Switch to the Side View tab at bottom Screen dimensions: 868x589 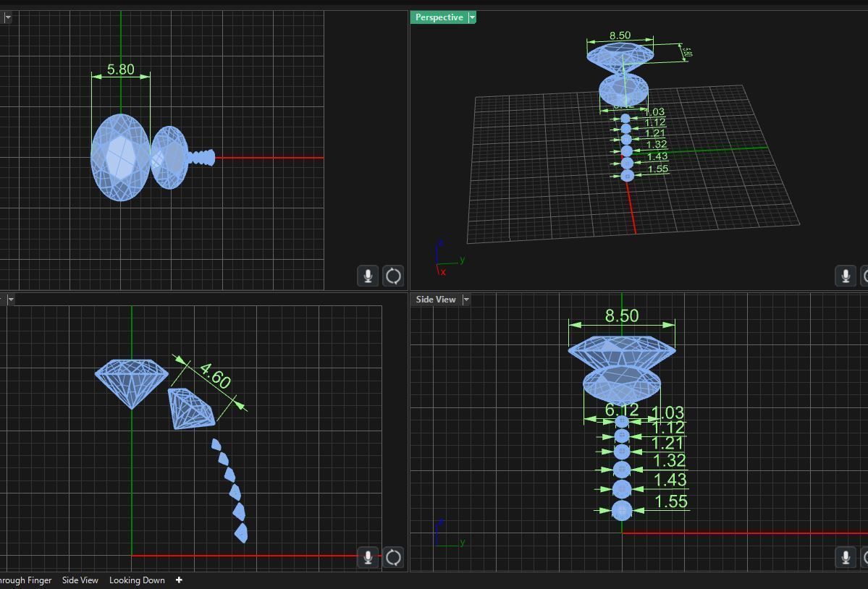pyautogui.click(x=80, y=580)
